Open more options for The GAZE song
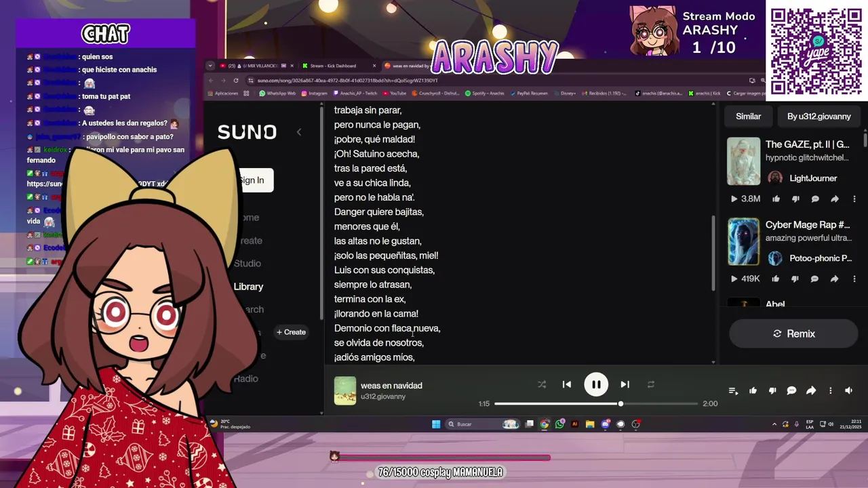The height and width of the screenshot is (488, 868). pyautogui.click(x=854, y=199)
